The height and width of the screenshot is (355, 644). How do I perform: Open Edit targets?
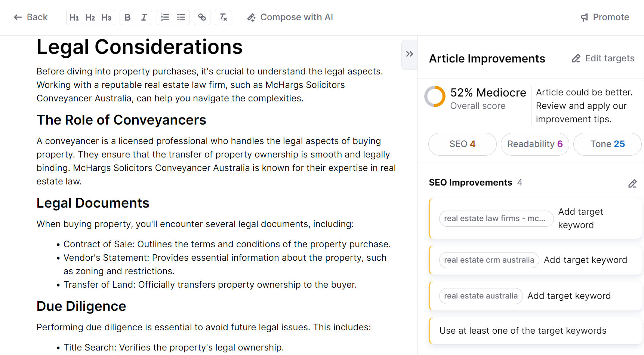coord(603,58)
